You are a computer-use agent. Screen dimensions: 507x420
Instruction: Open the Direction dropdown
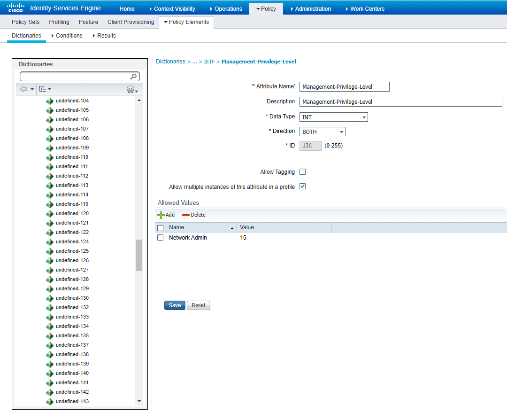pyautogui.click(x=322, y=132)
